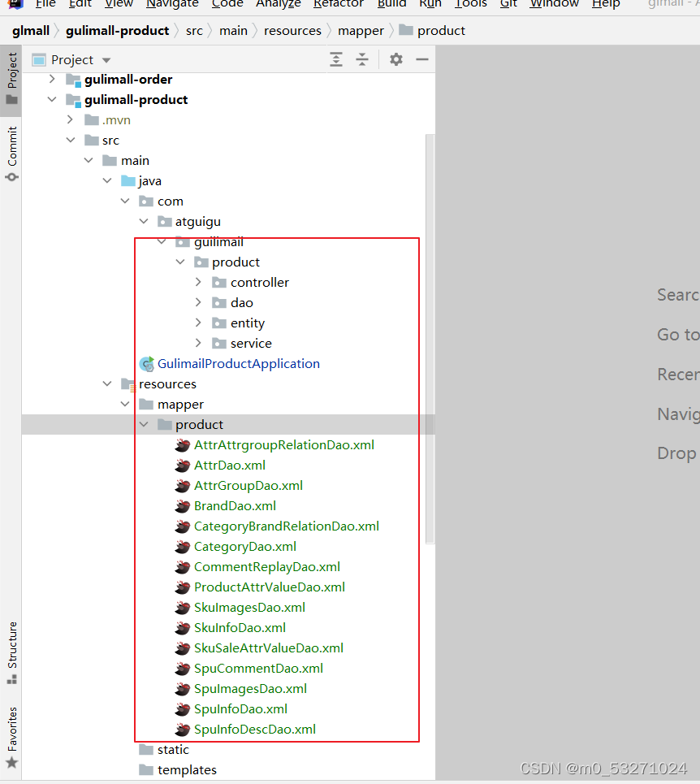Expand the dao package
The width and height of the screenshot is (700, 784).
(x=198, y=302)
